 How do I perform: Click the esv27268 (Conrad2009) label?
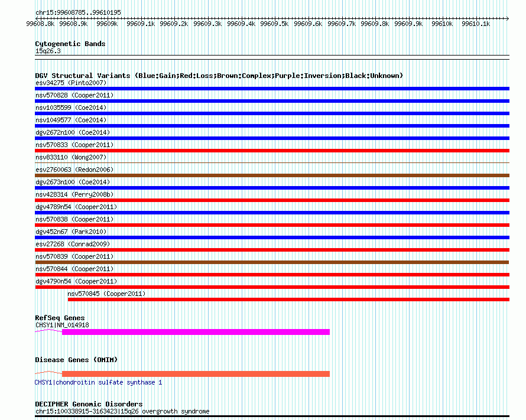(x=73, y=244)
